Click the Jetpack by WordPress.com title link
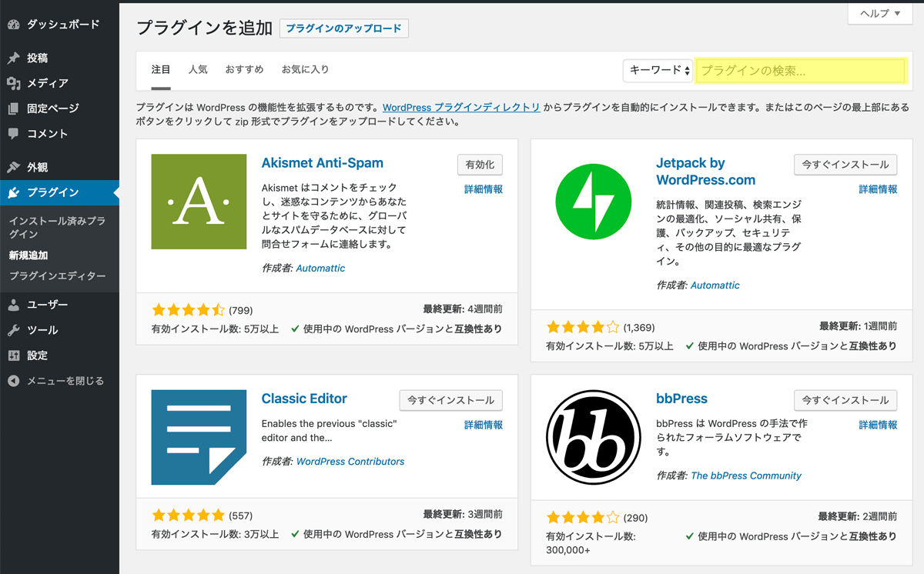 pyautogui.click(x=706, y=172)
